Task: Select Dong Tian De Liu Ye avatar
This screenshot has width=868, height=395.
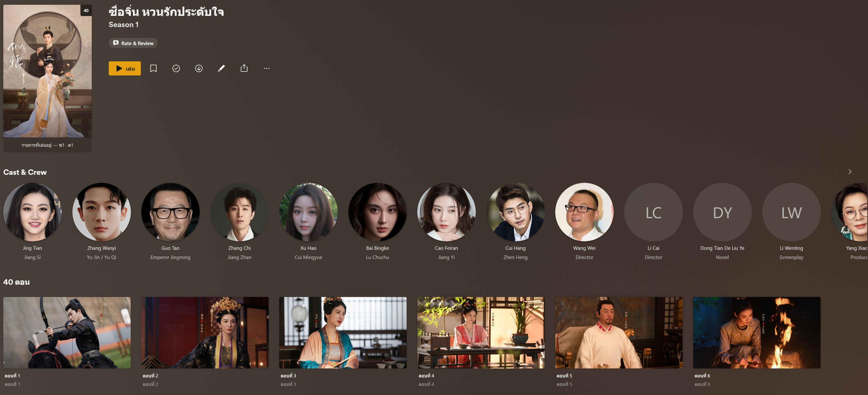Action: [x=722, y=212]
